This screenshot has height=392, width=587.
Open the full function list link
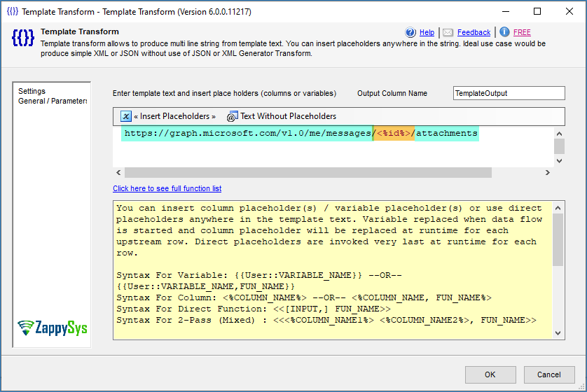167,188
